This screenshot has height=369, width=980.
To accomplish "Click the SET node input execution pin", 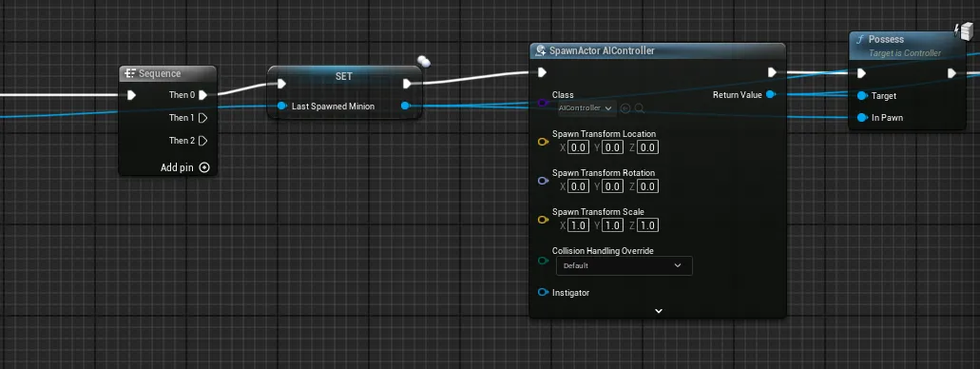I will click(x=281, y=84).
